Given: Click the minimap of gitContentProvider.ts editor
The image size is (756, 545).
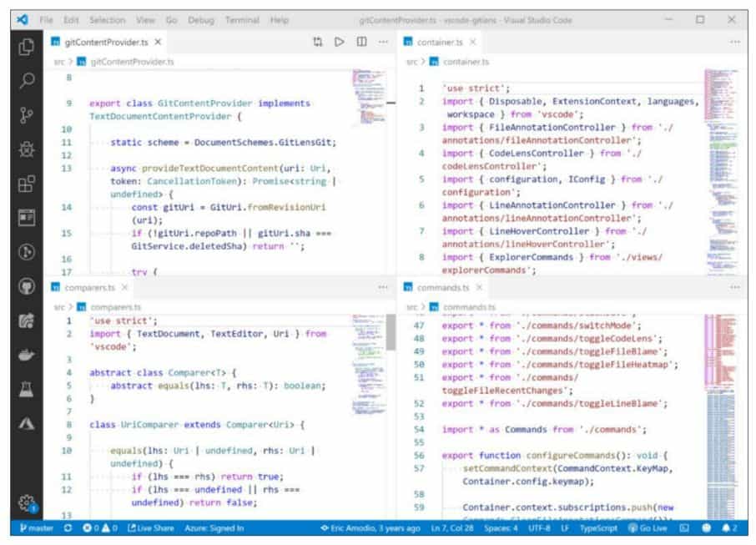Looking at the screenshot, I should point(369,97).
